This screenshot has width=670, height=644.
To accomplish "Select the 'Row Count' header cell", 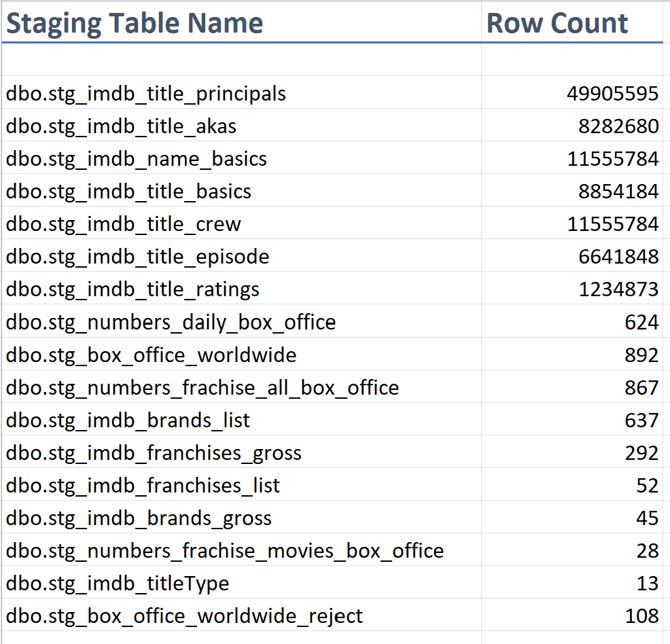I will pyautogui.click(x=572, y=22).
